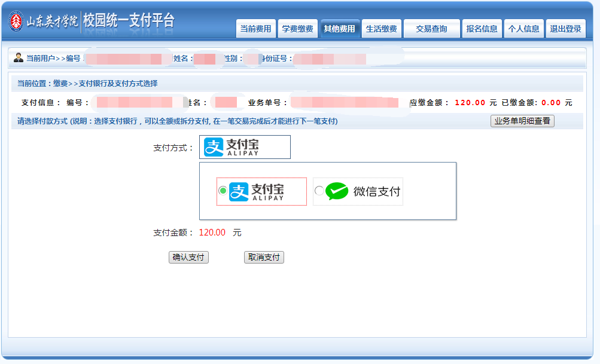The image size is (600, 364).
Task: Go to the 其他费用 tab
Action: click(x=339, y=29)
